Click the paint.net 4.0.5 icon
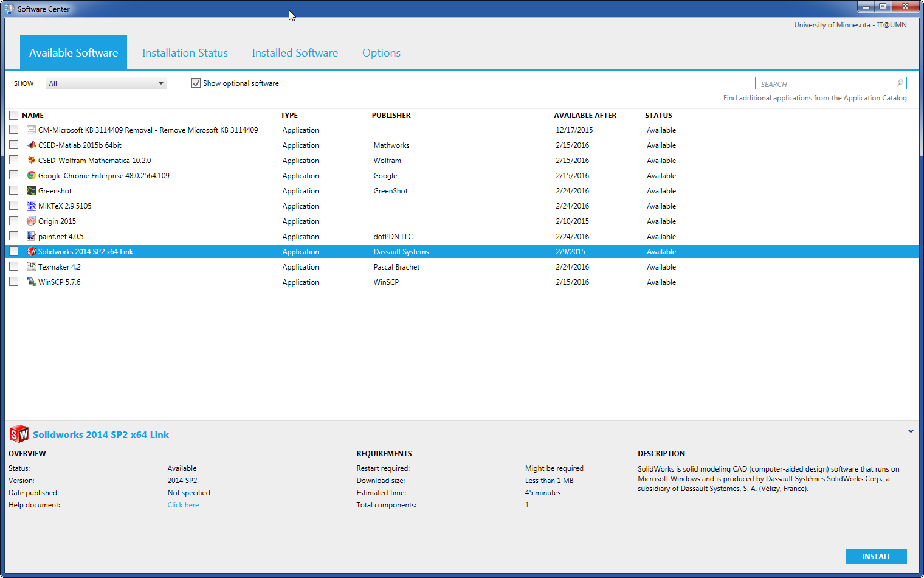 click(31, 236)
